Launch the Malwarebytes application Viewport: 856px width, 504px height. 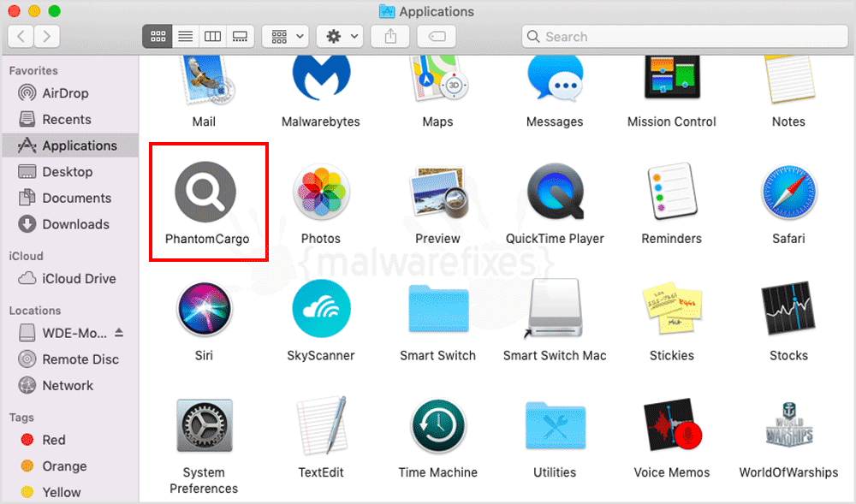pos(321,79)
